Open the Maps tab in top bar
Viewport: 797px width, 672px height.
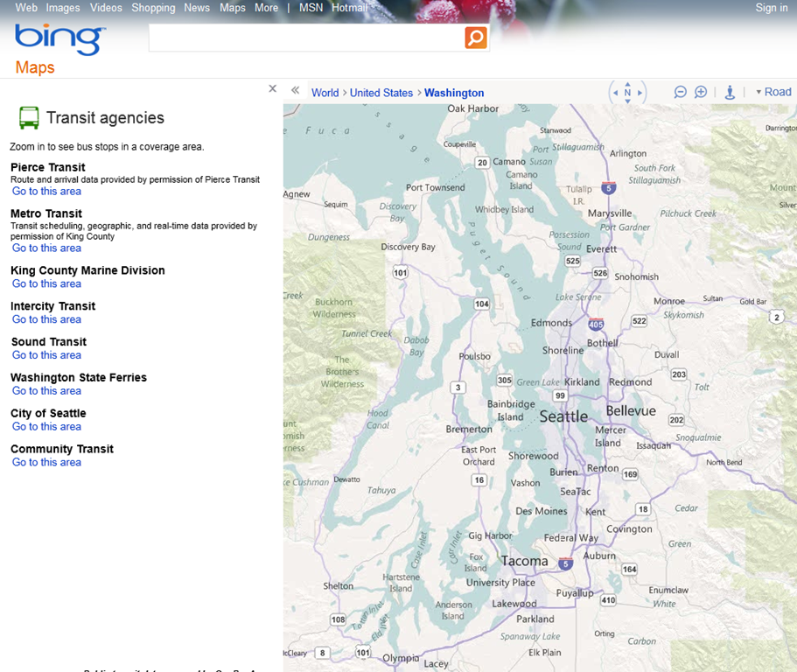[233, 8]
